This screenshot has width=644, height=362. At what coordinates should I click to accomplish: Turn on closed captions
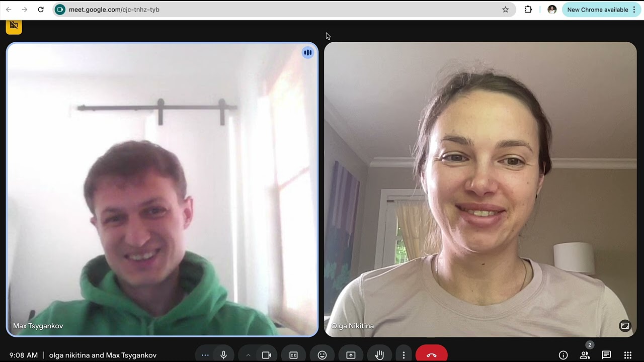[293, 355]
